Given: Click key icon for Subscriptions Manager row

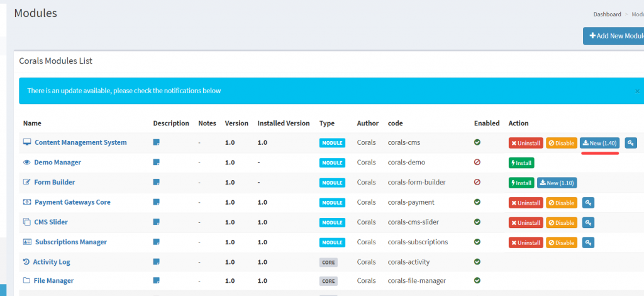Looking at the screenshot, I should [588, 242].
